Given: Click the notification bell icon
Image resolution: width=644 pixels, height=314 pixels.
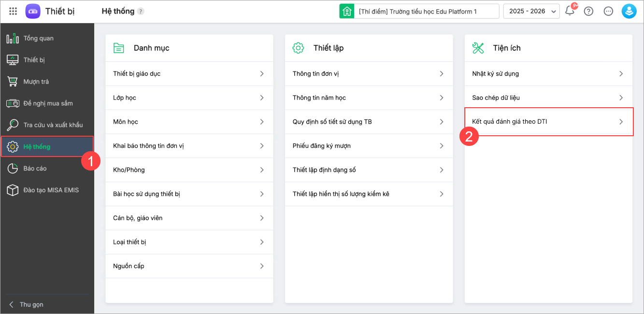Looking at the screenshot, I should coord(570,11).
